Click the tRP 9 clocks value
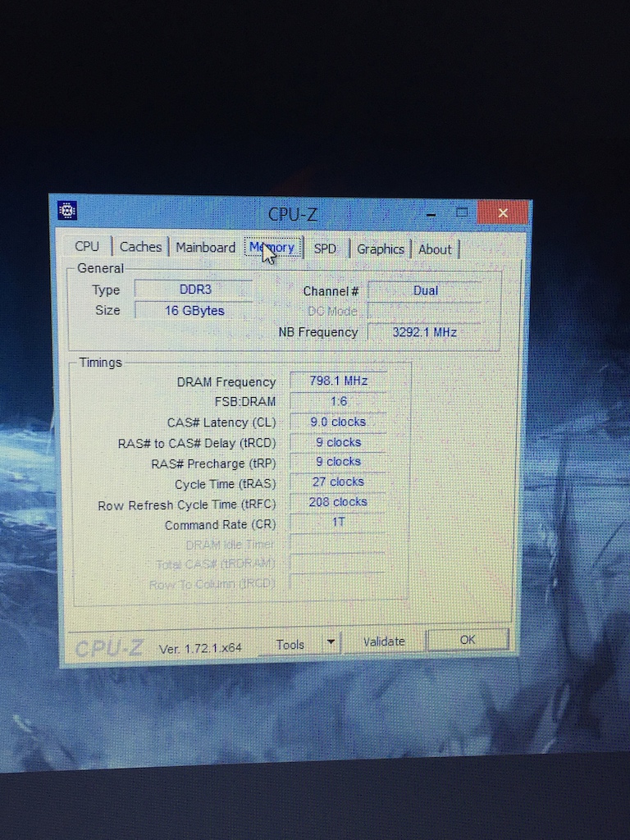 click(x=338, y=461)
